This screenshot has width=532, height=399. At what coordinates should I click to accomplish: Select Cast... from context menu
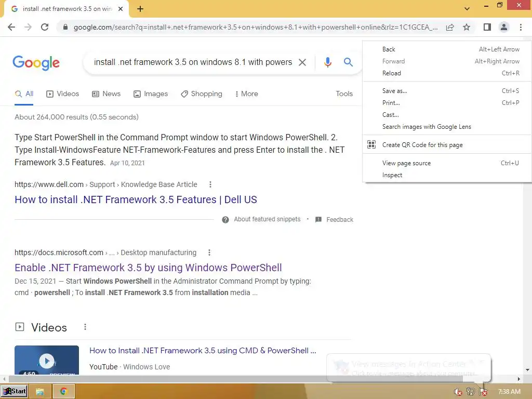pyautogui.click(x=447, y=115)
